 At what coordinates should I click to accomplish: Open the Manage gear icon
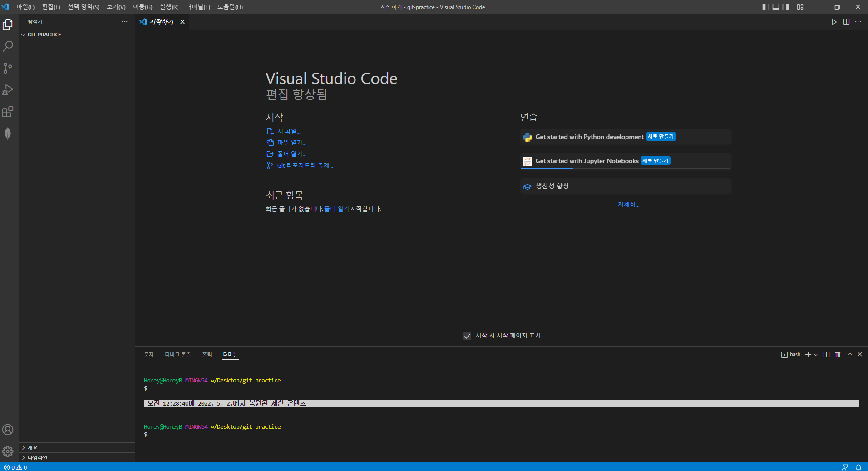(8, 451)
